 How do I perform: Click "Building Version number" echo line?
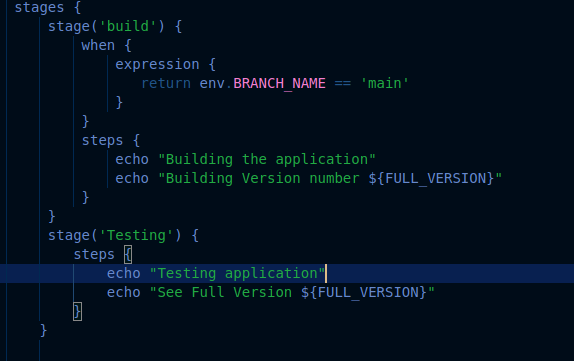point(308,179)
